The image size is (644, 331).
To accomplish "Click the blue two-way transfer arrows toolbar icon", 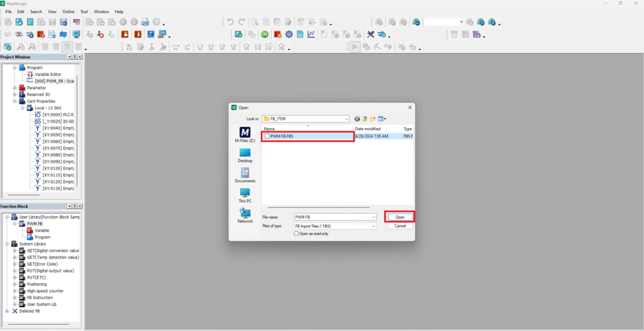I will coord(64,35).
